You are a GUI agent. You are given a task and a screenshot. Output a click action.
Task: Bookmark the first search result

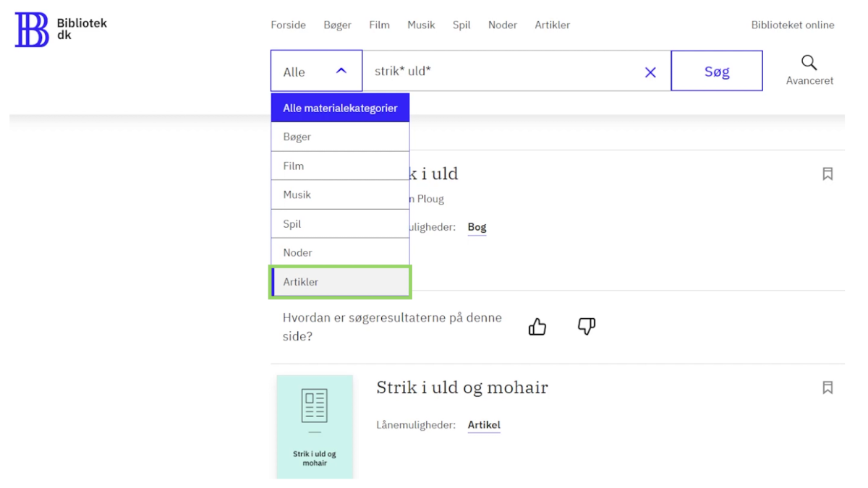pyautogui.click(x=827, y=174)
